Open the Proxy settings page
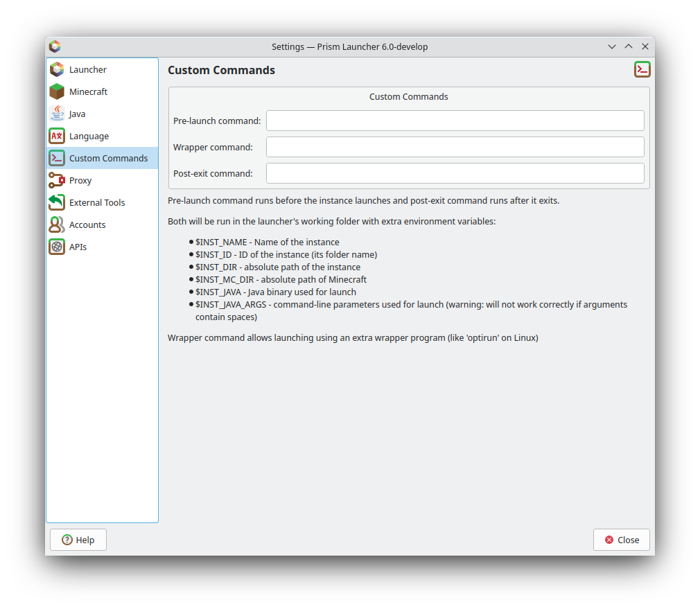The image size is (700, 609). [82, 180]
